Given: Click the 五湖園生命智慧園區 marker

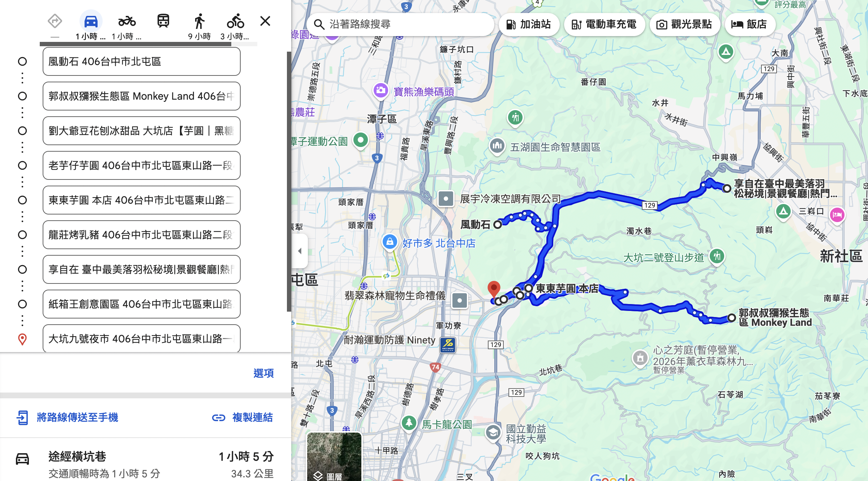Looking at the screenshot, I should coord(497,146).
